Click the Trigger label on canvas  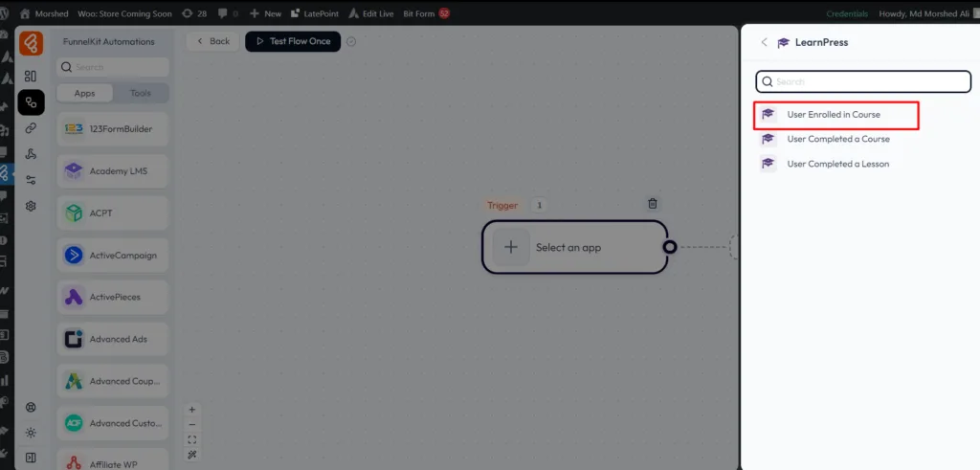pos(502,205)
